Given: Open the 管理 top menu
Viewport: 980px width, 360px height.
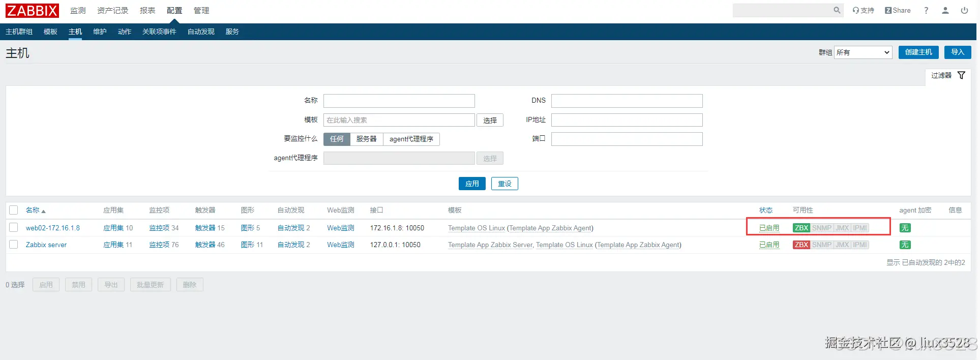Looking at the screenshot, I should pyautogui.click(x=201, y=10).
